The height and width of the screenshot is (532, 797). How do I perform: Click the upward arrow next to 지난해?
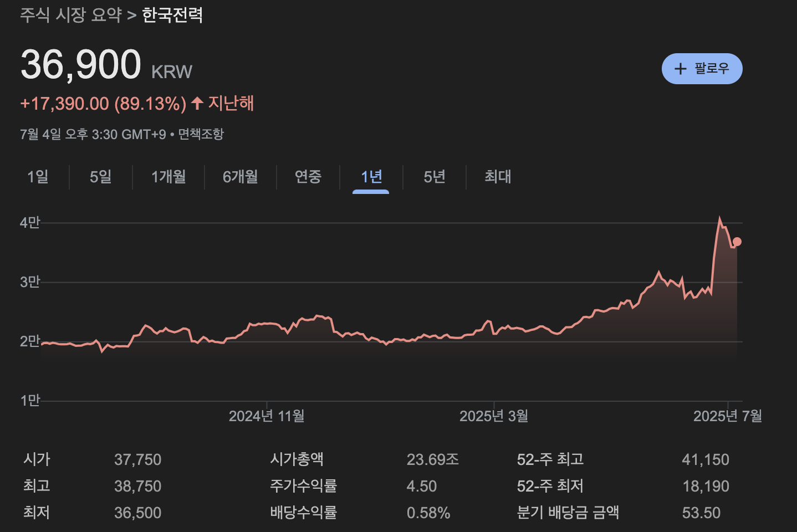(x=197, y=103)
